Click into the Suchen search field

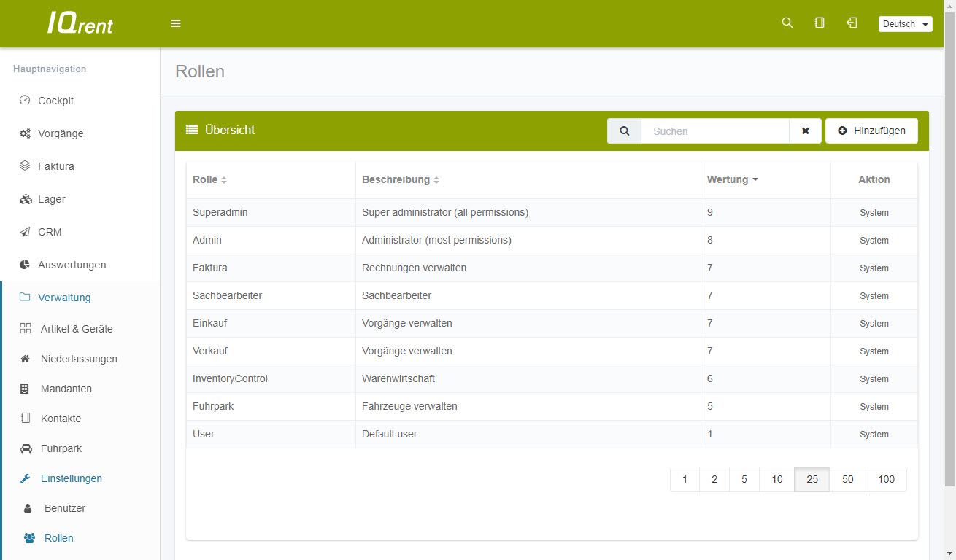click(714, 131)
